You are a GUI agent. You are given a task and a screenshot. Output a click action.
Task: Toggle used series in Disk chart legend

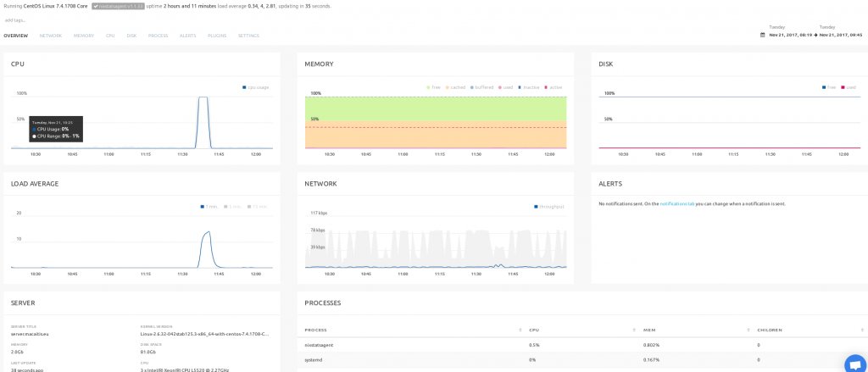(849, 87)
